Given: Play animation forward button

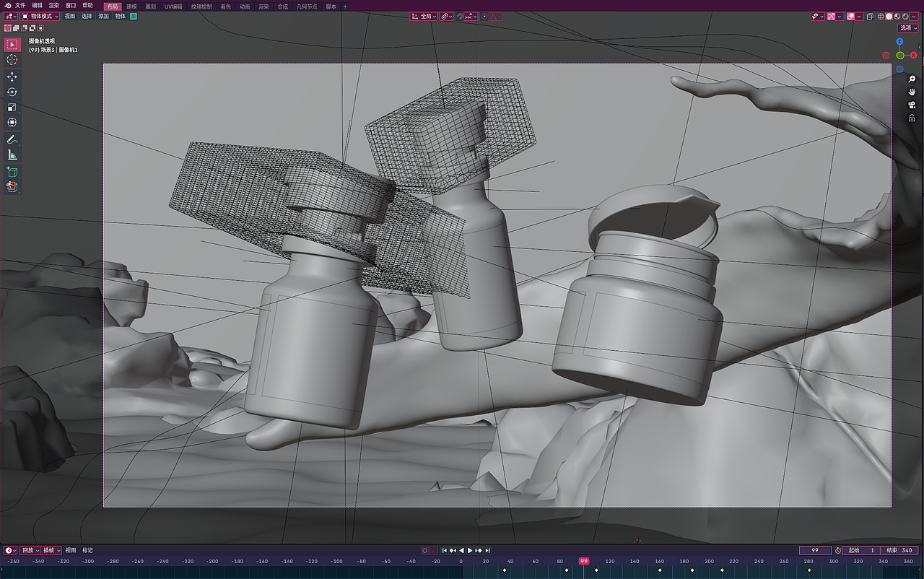Looking at the screenshot, I should point(470,550).
